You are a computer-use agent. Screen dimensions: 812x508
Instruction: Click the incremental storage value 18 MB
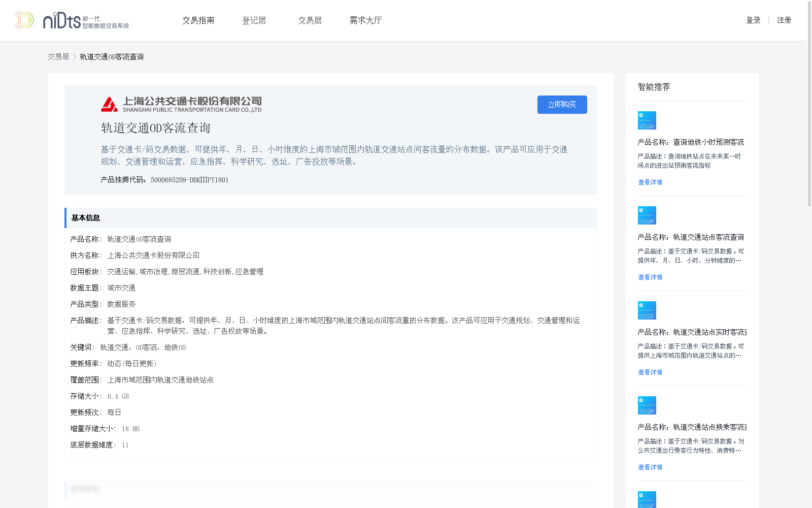click(x=131, y=429)
